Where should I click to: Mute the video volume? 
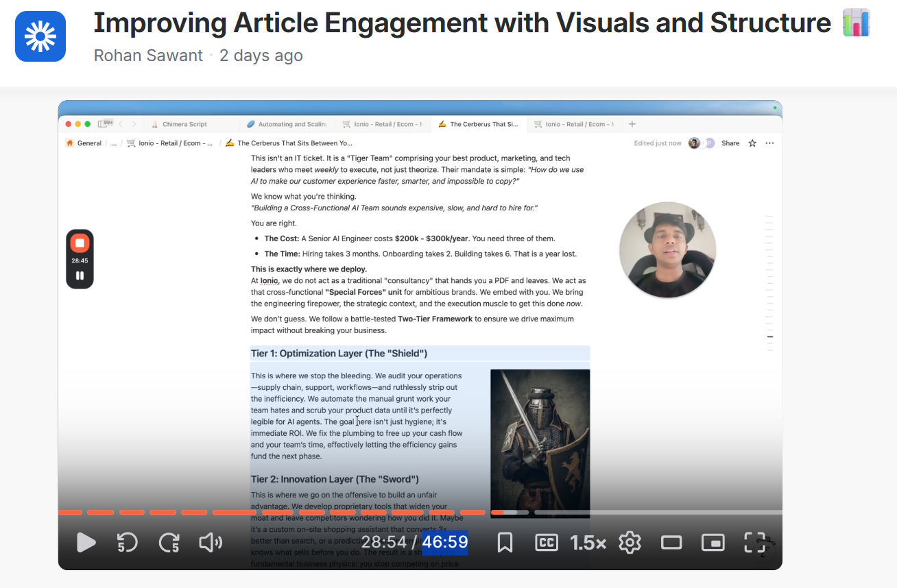(211, 542)
